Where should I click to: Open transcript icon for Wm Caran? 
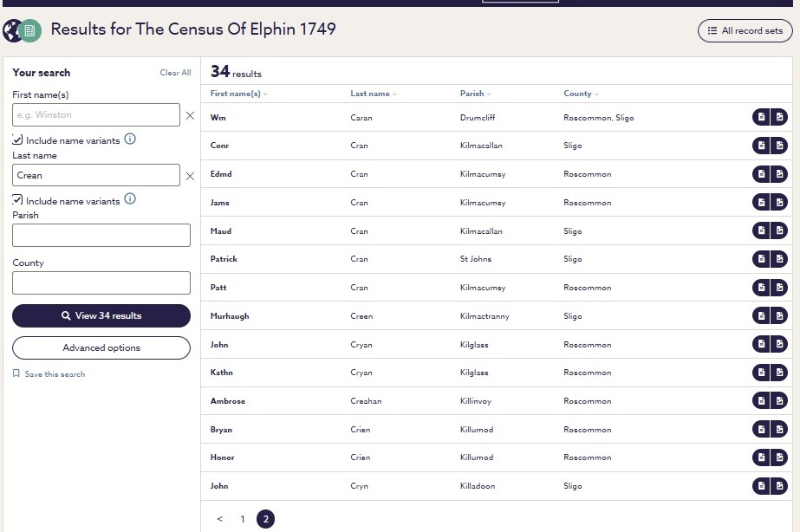click(761, 117)
